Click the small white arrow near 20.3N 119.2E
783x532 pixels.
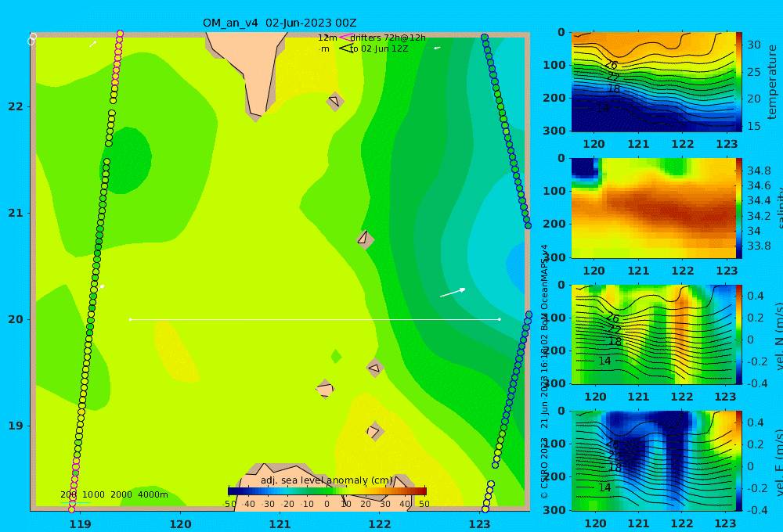[x=101, y=287]
